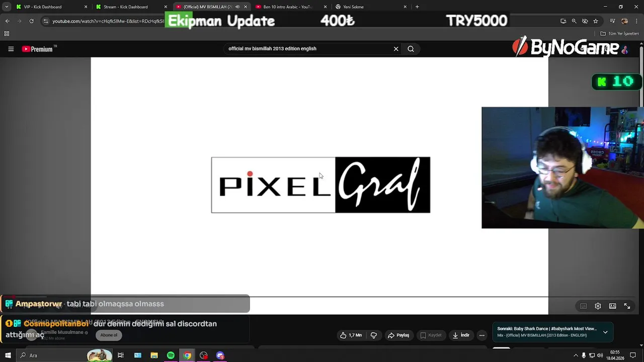Close the Stream - Kick Dashboard tab
Viewport: 644px width, 362px height.
[x=166, y=7]
